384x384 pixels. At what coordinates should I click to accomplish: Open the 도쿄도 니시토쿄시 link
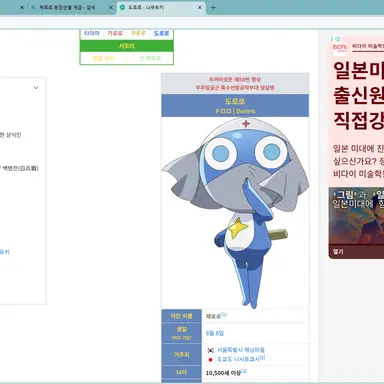(238, 359)
